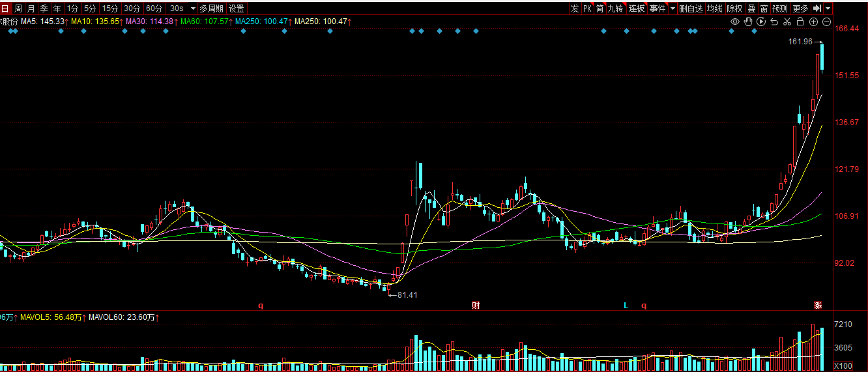Click the 161.96 high price annotation
This screenshot has height=372, width=868.
(800, 42)
